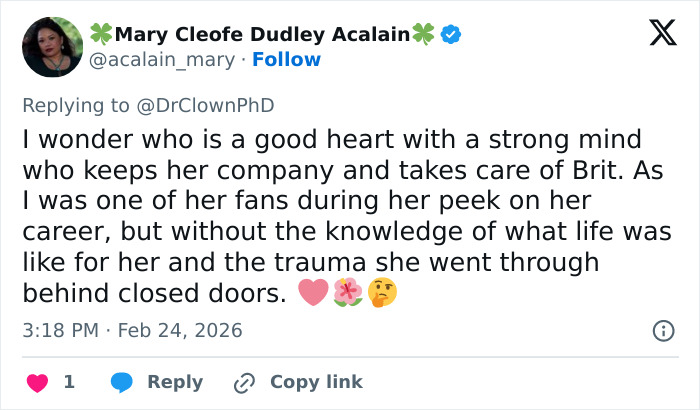This screenshot has width=700, height=410.
Task: Click the clover emoji before Mary's name
Action: tap(102, 35)
